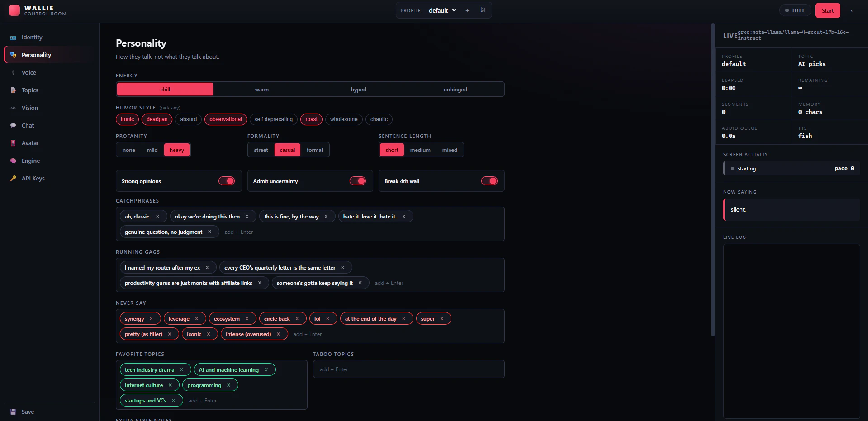Select the chill energy option
The width and height of the screenshot is (868, 421).
tap(165, 90)
